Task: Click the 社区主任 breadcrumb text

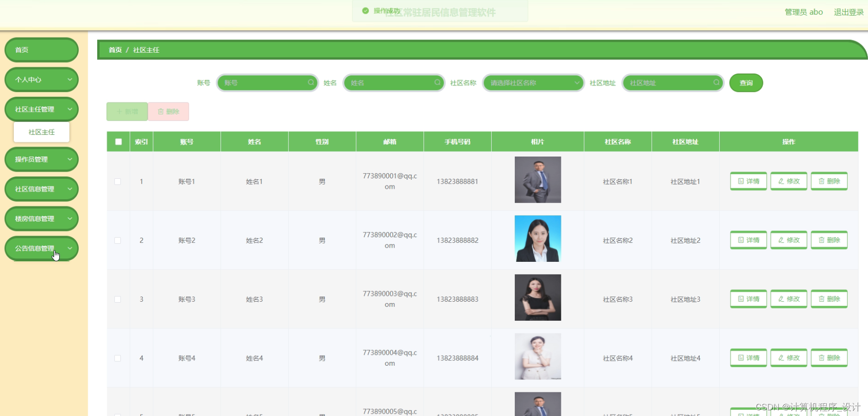Action: click(x=146, y=50)
